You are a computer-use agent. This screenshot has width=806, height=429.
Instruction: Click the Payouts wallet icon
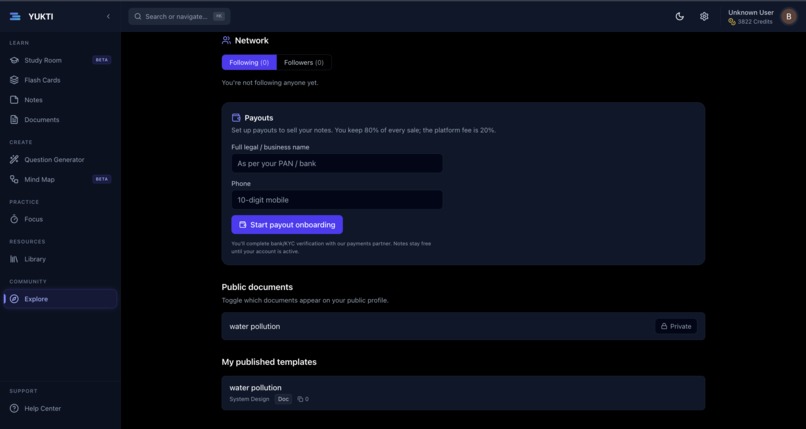236,118
